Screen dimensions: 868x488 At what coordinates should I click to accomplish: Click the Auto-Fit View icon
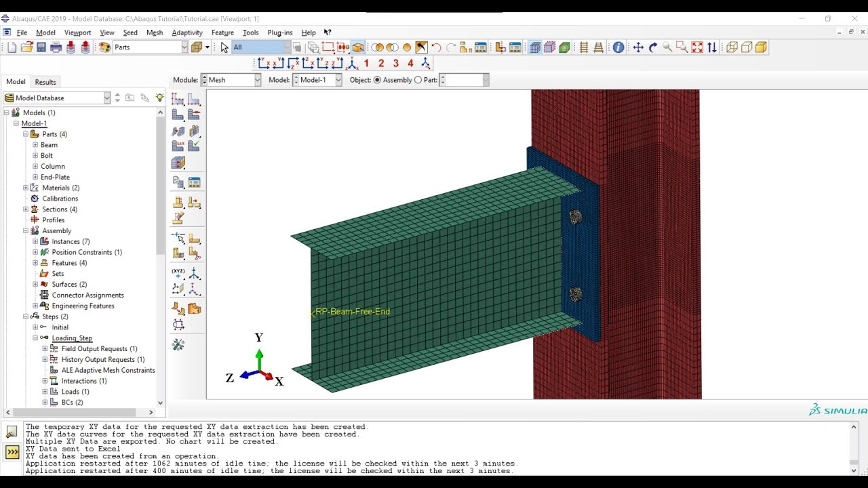pyautogui.click(x=697, y=47)
